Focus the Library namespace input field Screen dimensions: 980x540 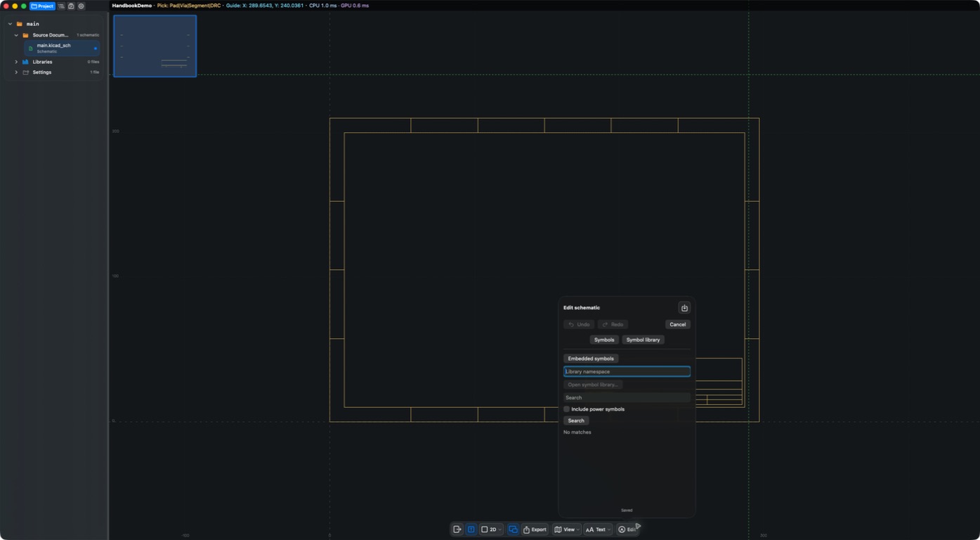coord(627,371)
